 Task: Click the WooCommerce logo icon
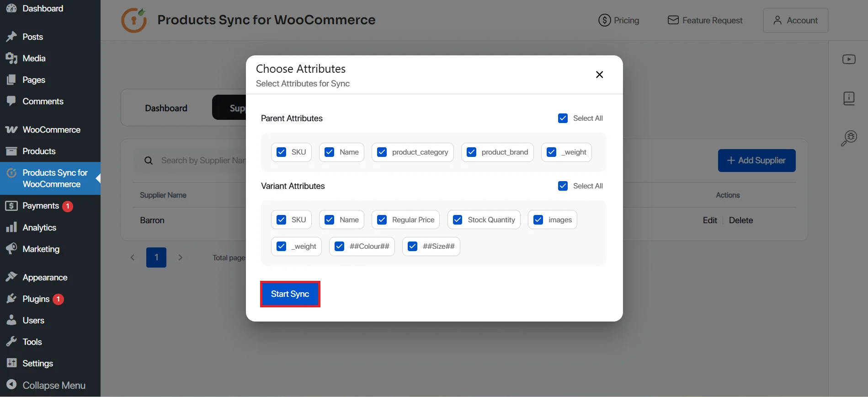11,129
